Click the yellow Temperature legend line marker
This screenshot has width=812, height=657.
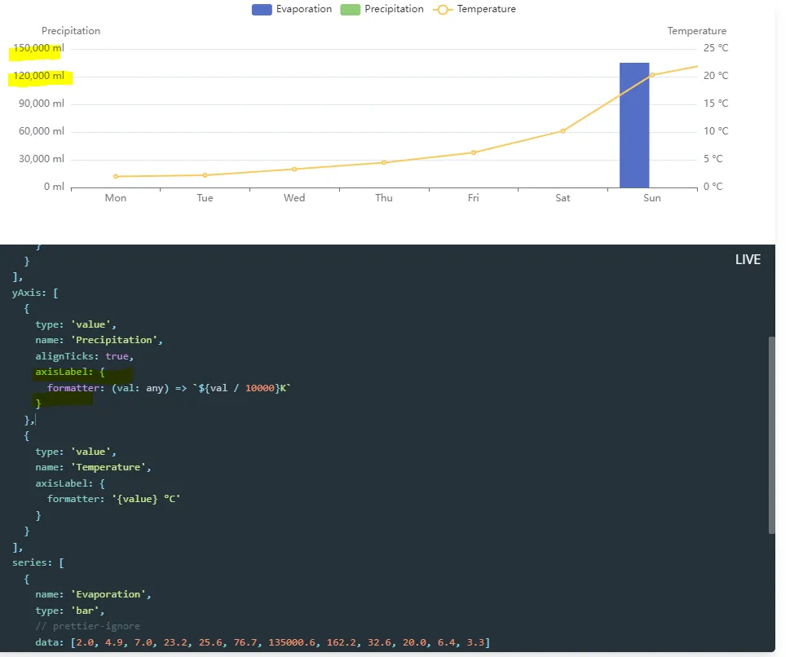[443, 9]
